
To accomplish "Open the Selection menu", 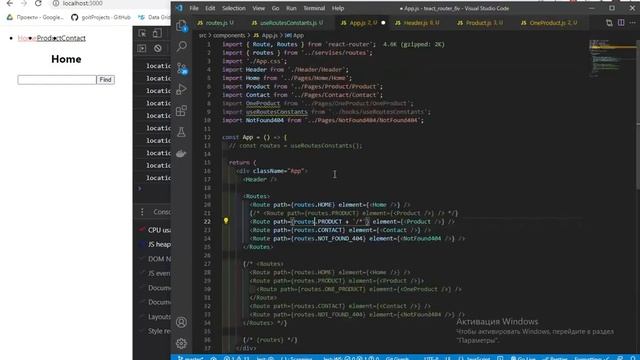I will point(234,8).
